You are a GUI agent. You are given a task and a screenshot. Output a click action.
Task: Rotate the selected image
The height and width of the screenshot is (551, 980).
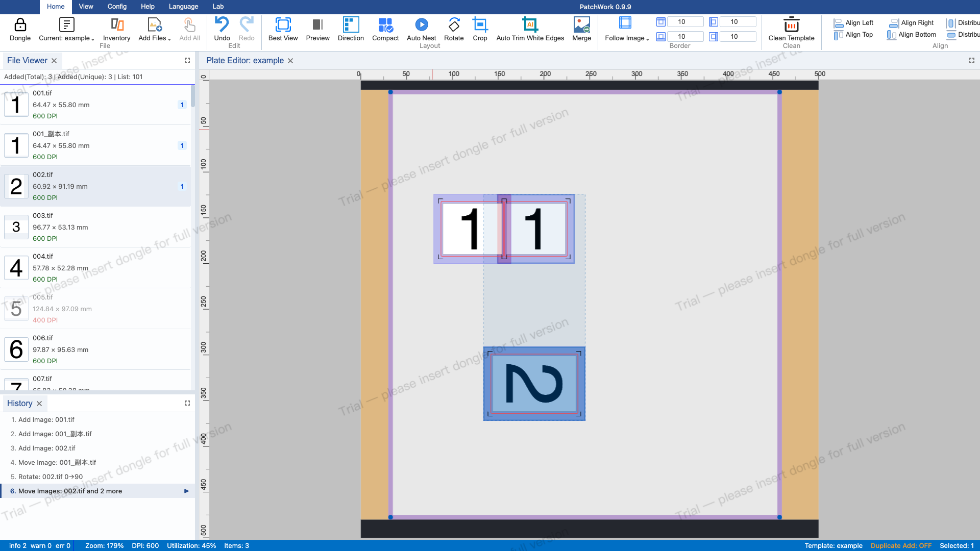pyautogui.click(x=454, y=30)
